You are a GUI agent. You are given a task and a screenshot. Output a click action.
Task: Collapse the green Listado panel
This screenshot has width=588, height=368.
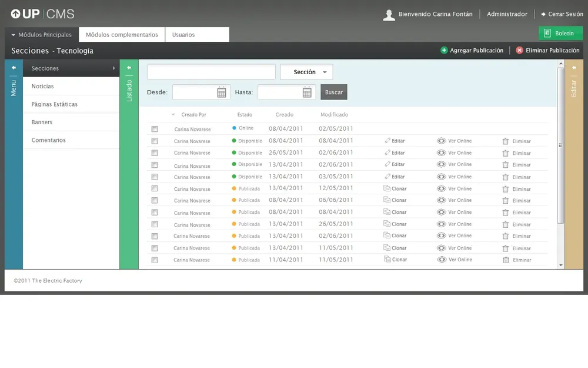[129, 68]
